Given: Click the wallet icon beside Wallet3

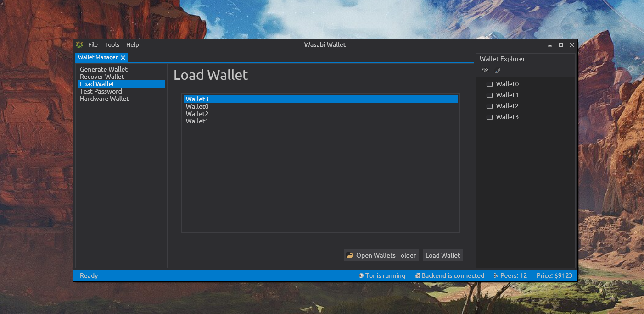Looking at the screenshot, I should point(489,117).
